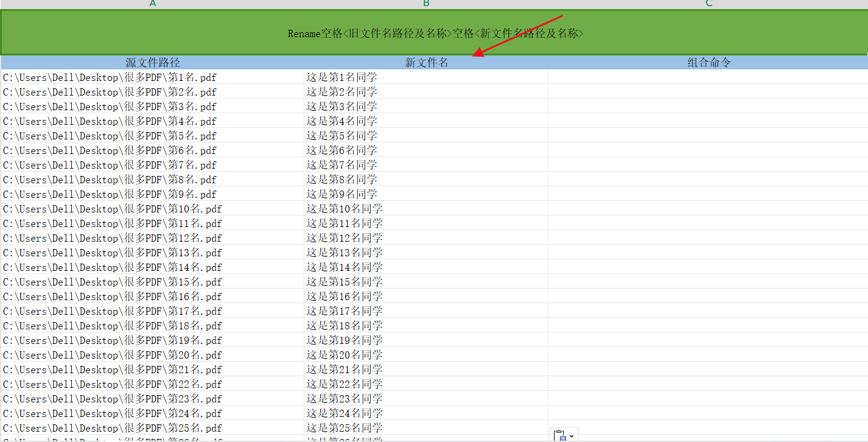Select path cell ending in 第21名.pdf
Viewport: 868px width, 442px height.
tap(153, 370)
